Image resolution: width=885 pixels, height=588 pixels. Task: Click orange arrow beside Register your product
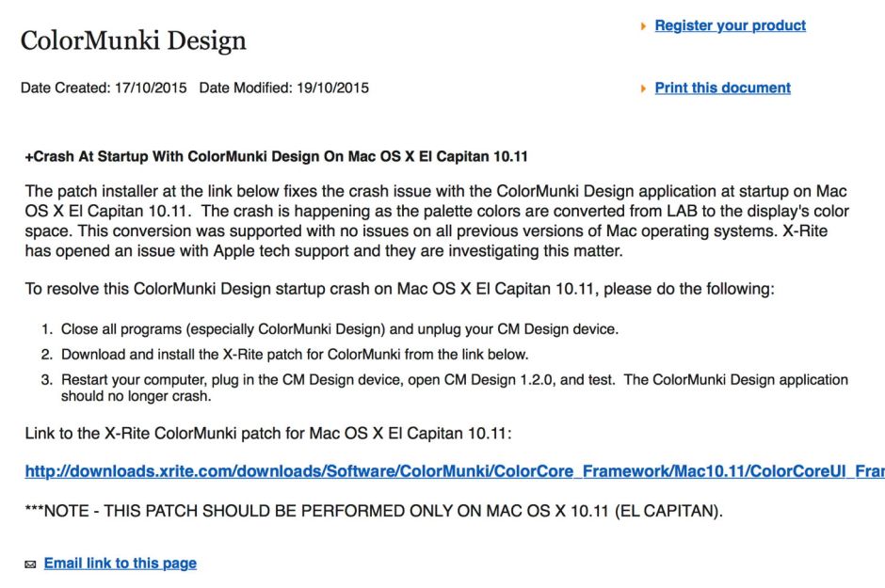[x=643, y=26]
